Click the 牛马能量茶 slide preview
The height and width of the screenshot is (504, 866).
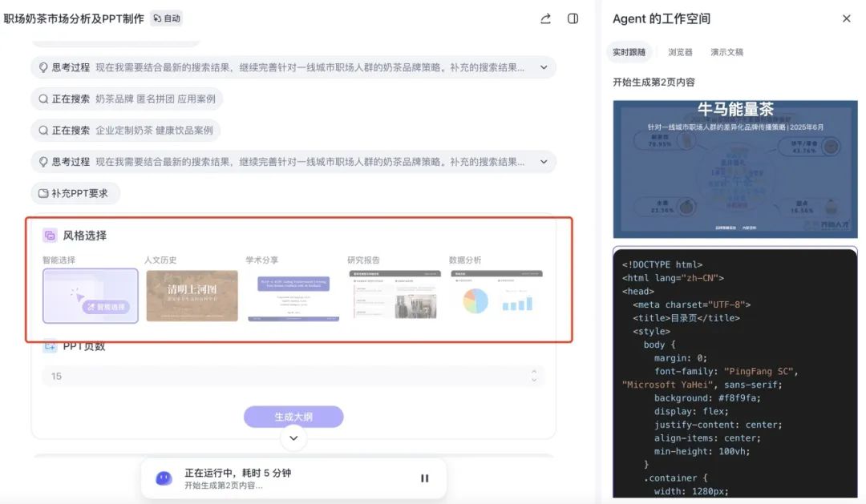coord(735,169)
